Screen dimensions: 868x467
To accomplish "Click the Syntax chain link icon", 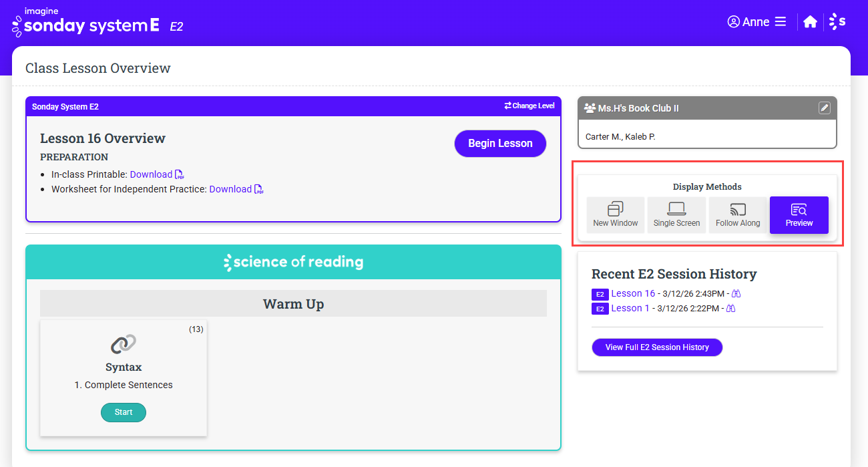I will click(124, 344).
